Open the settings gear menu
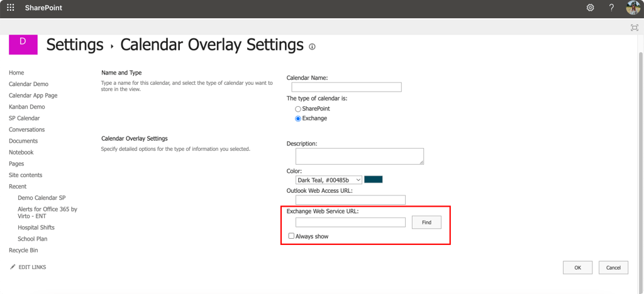 pyautogui.click(x=590, y=8)
